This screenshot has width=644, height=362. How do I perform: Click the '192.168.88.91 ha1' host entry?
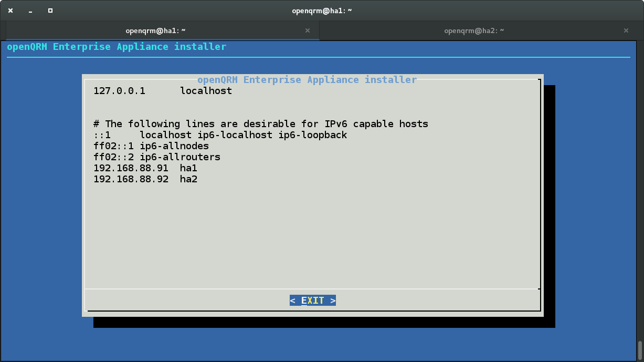point(145,168)
